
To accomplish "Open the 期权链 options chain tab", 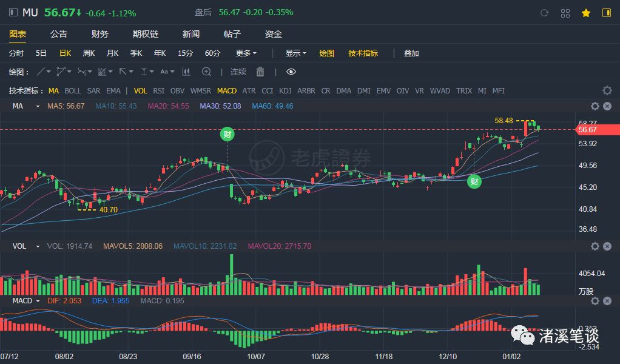I will coord(146,34).
